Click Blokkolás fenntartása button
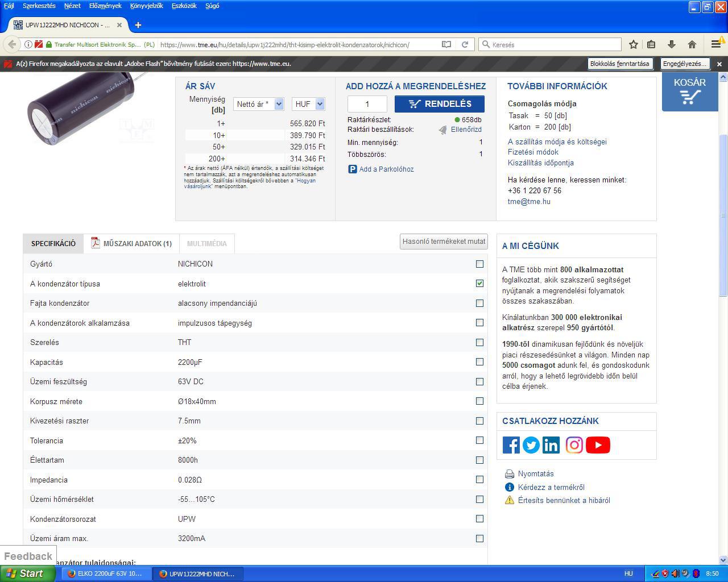This screenshot has height=582, width=728. coord(620,64)
